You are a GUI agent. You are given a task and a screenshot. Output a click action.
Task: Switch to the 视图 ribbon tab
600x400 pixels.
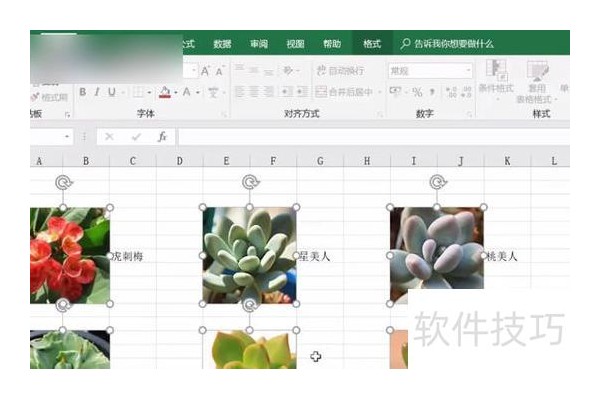[295, 44]
